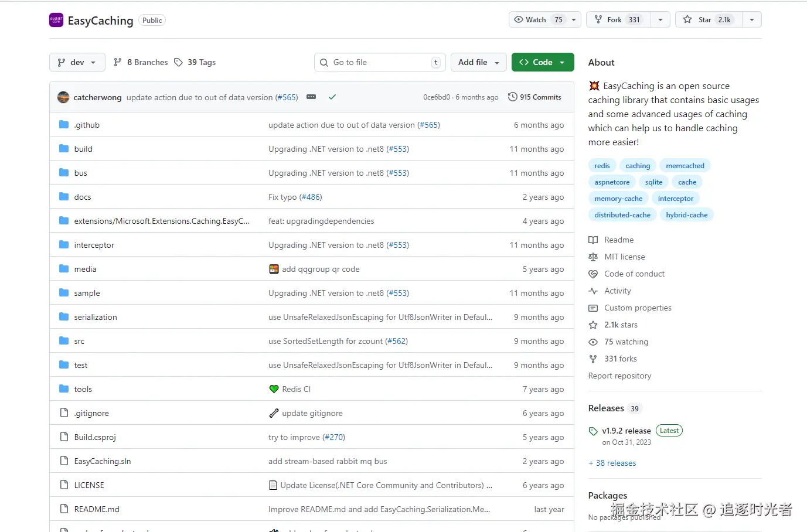807x532 pixels.
Task: Click the Fork button
Action: (x=619, y=19)
